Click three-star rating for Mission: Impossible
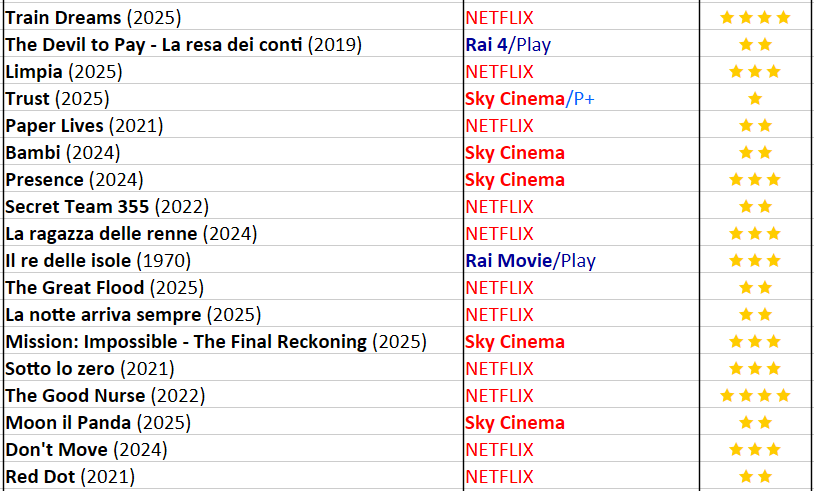The height and width of the screenshot is (491, 814). pos(755,342)
